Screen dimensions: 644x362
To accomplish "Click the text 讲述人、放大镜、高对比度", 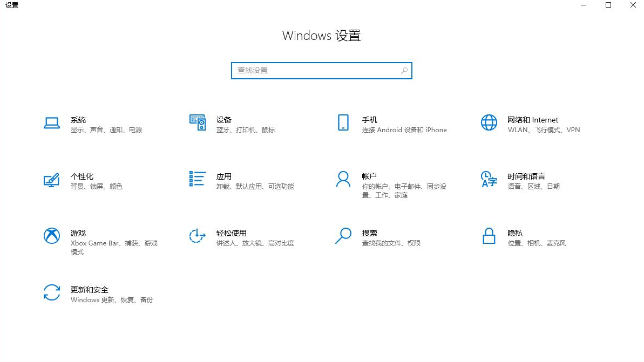I will click(x=255, y=243).
